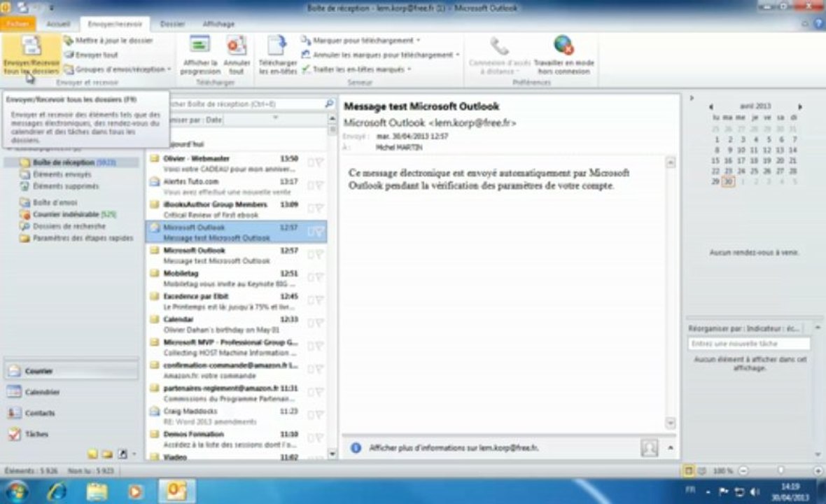Open the Date sort order dropdown arrow
The height and width of the screenshot is (504, 826).
(x=275, y=119)
